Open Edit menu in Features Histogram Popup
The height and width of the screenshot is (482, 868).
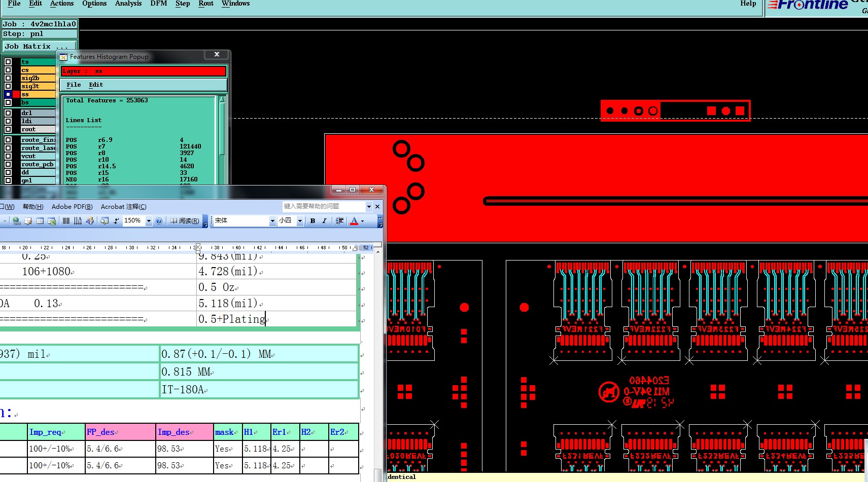(96, 85)
